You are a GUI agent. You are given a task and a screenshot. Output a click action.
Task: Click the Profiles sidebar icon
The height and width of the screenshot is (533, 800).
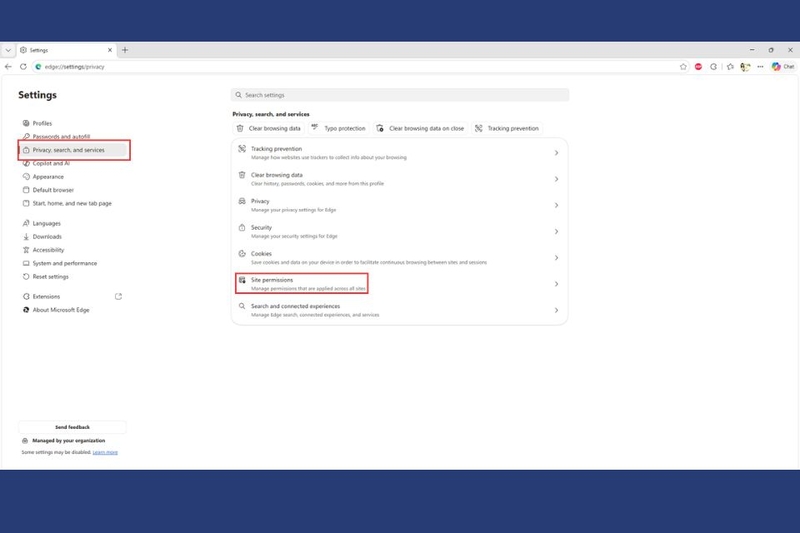26,123
